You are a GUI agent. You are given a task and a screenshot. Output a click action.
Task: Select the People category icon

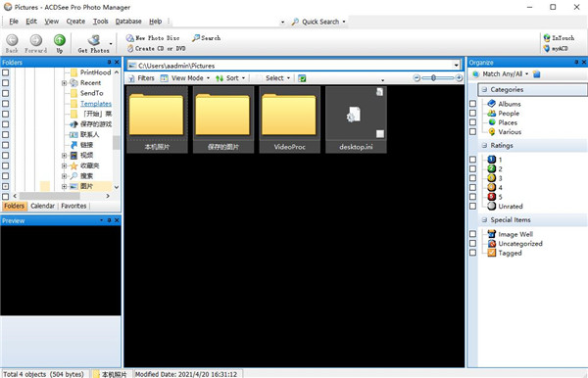pos(492,113)
